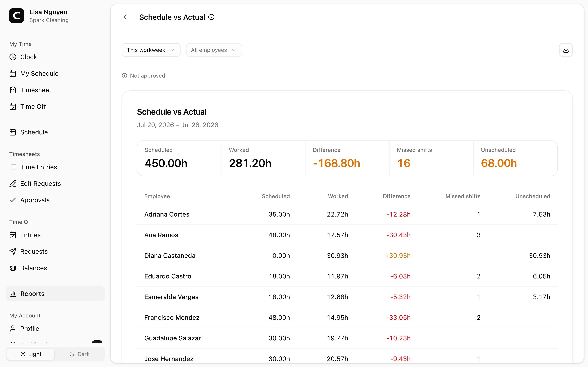588x367 pixels.
Task: Click the Difference column header
Action: [x=397, y=196]
